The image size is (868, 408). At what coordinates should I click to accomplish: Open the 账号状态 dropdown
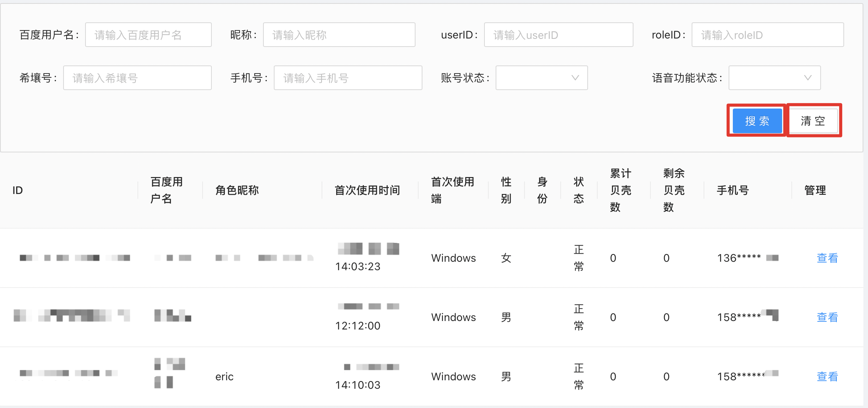(x=541, y=78)
